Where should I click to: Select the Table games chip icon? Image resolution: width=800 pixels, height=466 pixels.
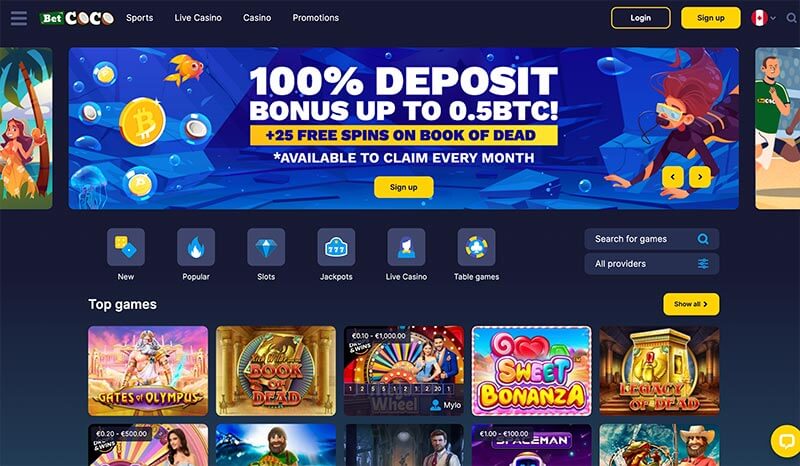(477, 247)
